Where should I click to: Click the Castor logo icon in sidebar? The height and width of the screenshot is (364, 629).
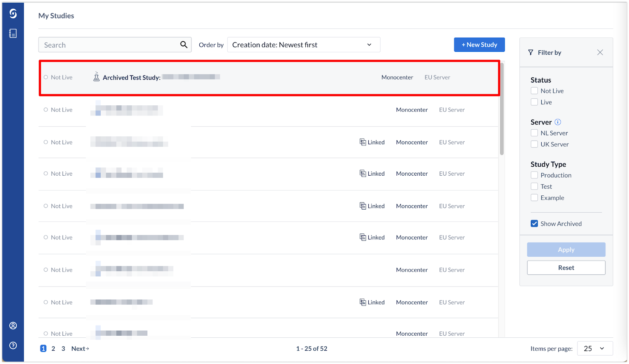click(13, 14)
